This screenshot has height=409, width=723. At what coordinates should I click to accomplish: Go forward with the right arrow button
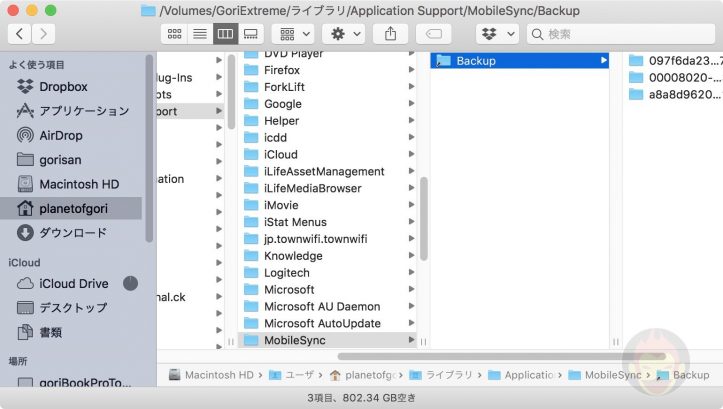pyautogui.click(x=43, y=34)
